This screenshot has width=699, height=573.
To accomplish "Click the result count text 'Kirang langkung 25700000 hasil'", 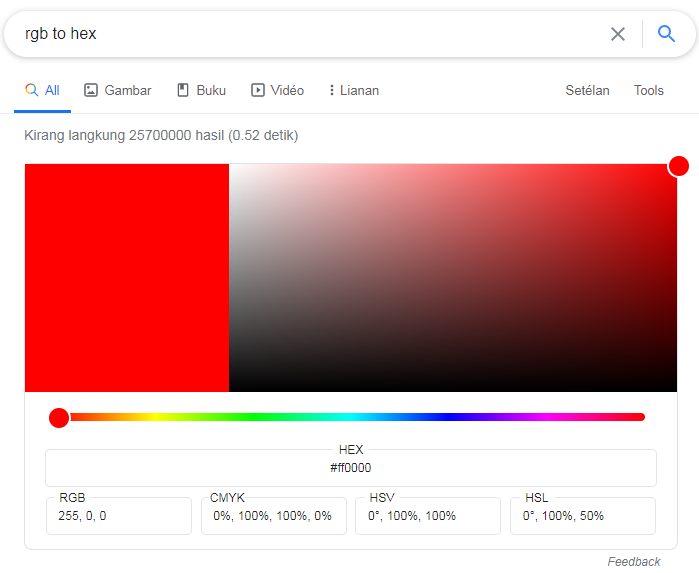I will pos(124,135).
